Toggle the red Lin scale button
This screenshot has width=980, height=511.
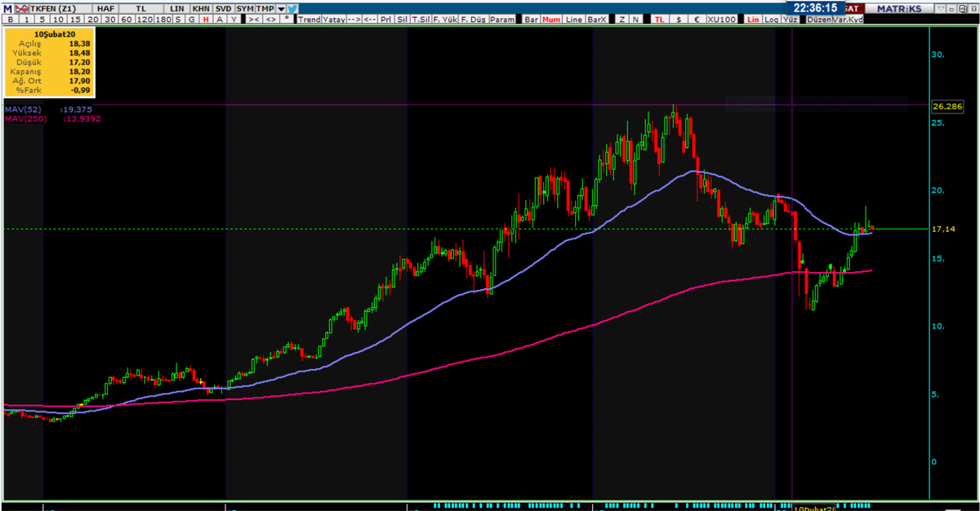[x=753, y=20]
